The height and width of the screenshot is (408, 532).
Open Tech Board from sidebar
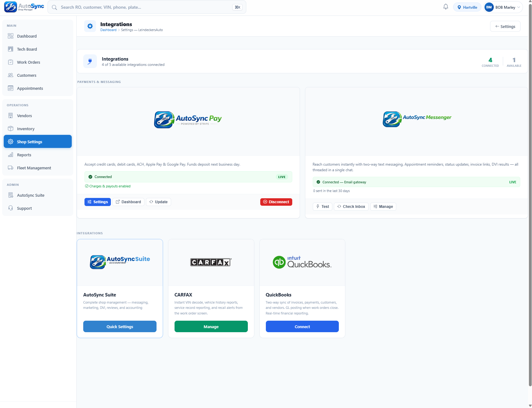click(x=38, y=49)
